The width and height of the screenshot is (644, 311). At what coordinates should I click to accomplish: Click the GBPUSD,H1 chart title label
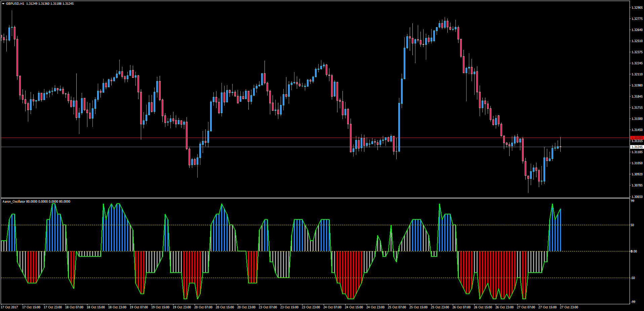coord(15,3)
